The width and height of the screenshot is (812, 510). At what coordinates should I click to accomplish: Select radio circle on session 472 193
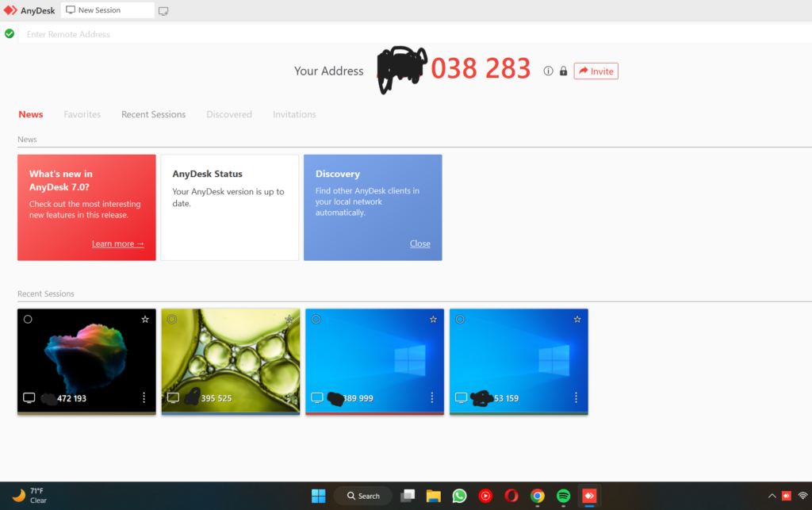[28, 320]
